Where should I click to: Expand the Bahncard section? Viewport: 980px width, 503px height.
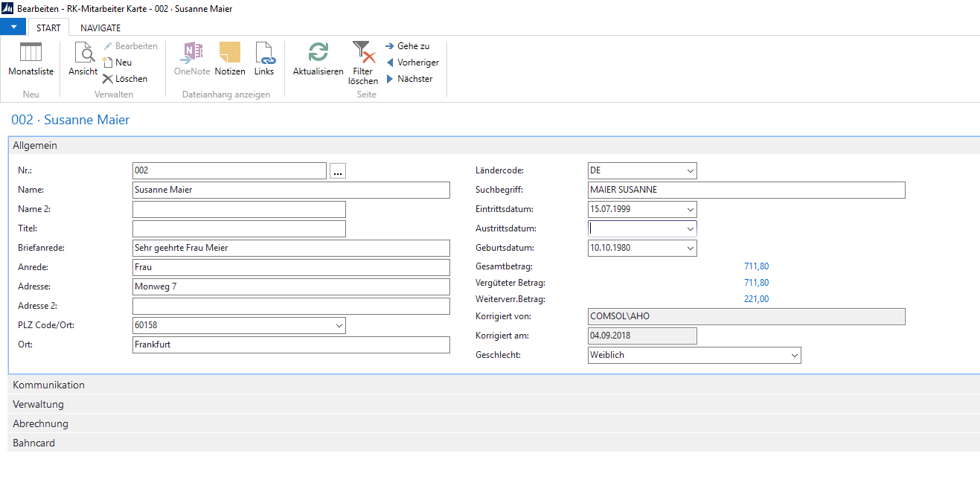[x=34, y=443]
